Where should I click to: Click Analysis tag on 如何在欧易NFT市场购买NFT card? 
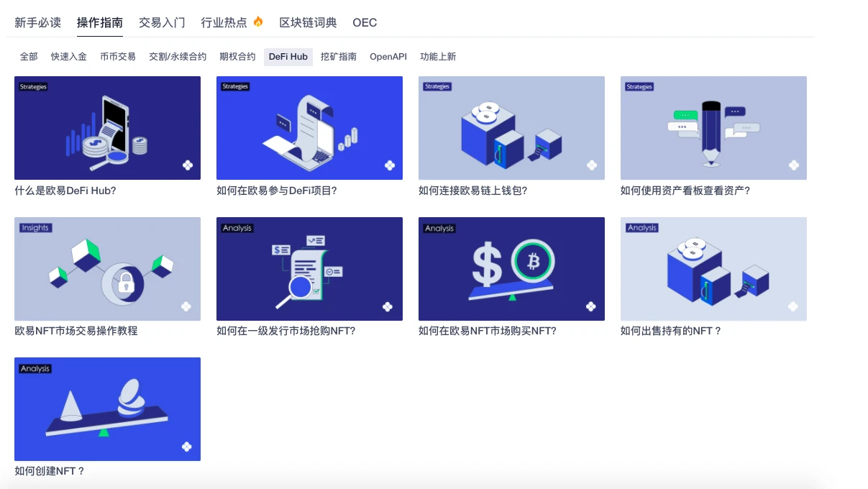pos(439,228)
